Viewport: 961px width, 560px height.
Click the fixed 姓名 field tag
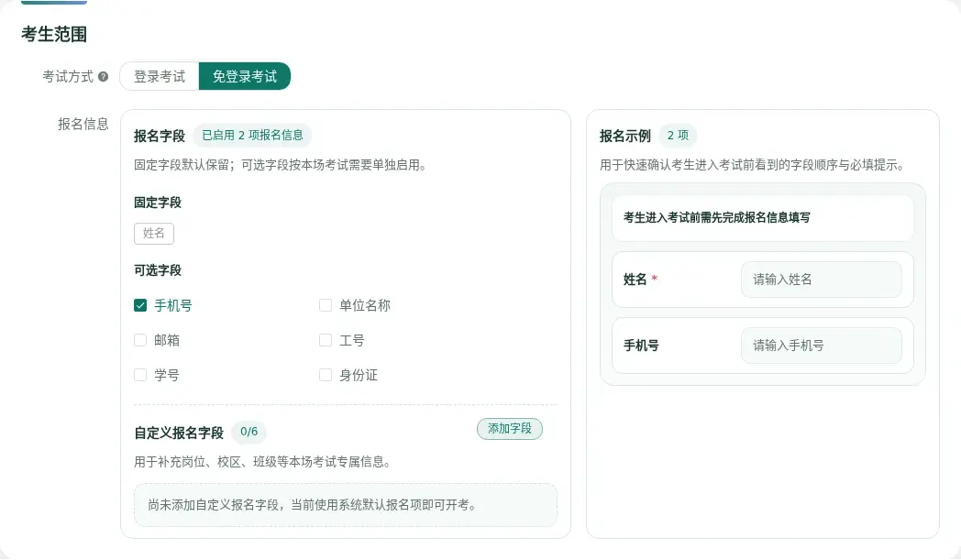[154, 234]
